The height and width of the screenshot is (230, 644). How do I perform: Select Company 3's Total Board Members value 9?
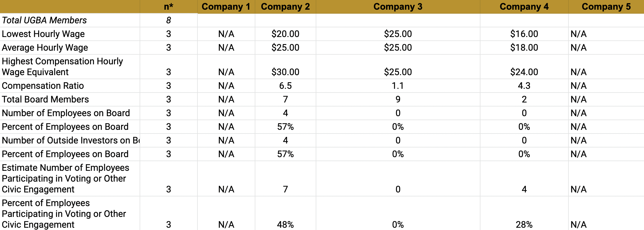point(398,99)
